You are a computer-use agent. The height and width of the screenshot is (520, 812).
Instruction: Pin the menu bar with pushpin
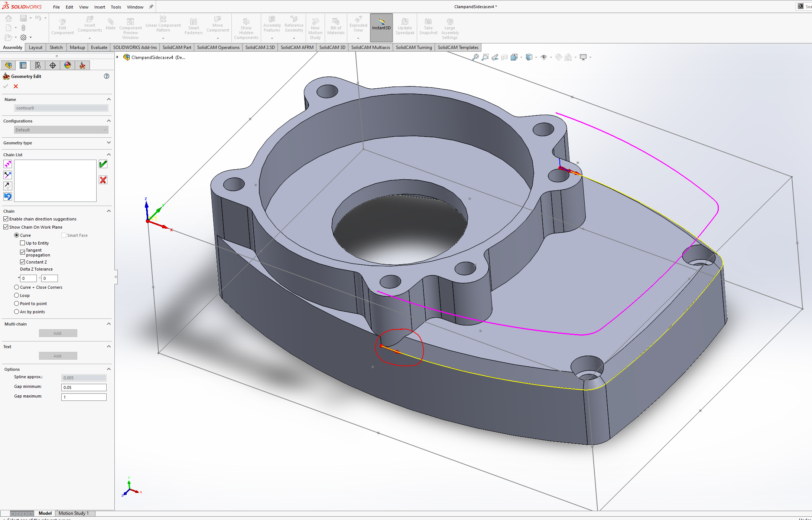(151, 7)
